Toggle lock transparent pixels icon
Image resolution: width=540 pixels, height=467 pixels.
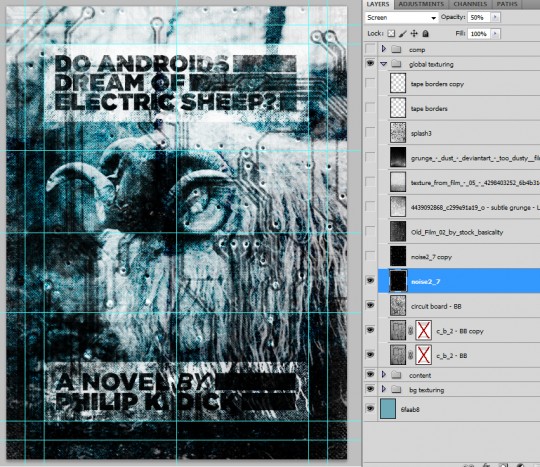click(391, 33)
